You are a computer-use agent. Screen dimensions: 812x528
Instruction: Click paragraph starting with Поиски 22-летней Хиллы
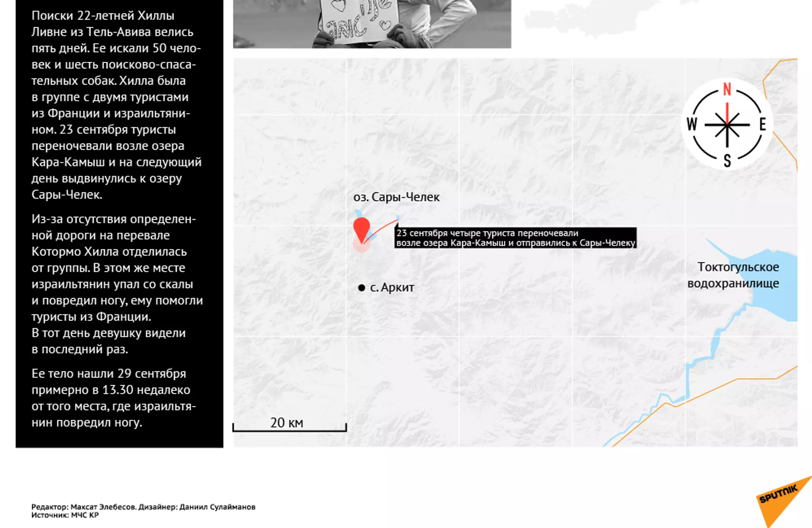(x=116, y=105)
